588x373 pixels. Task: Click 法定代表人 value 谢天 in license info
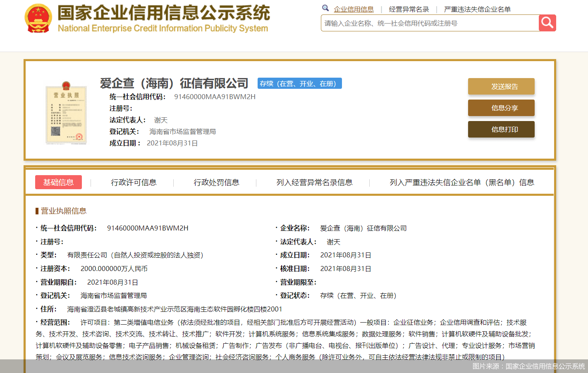(334, 242)
